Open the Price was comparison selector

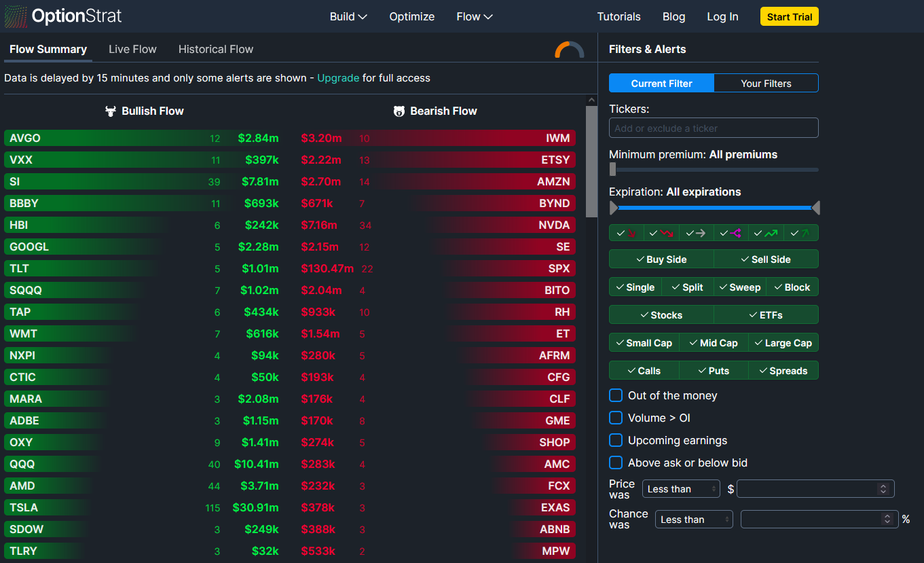tap(681, 488)
